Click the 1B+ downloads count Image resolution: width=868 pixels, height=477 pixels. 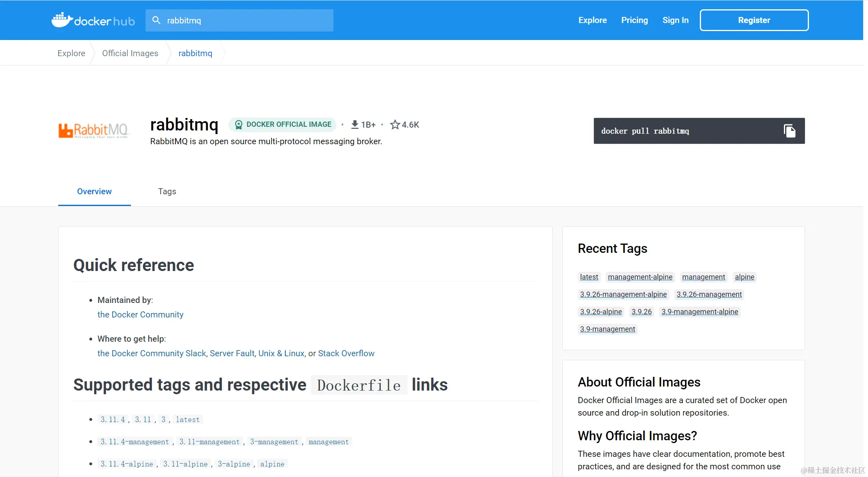click(368, 125)
